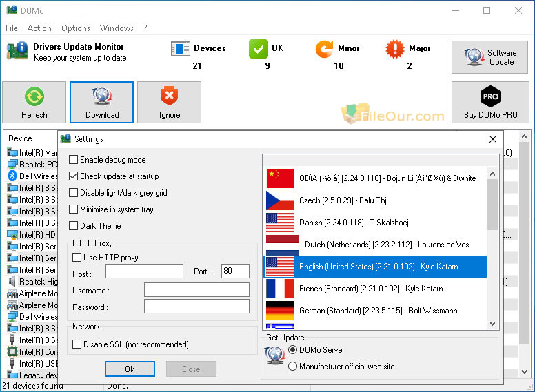Click the orange Minor updates icon
The width and height of the screenshot is (535, 392).
(324, 49)
